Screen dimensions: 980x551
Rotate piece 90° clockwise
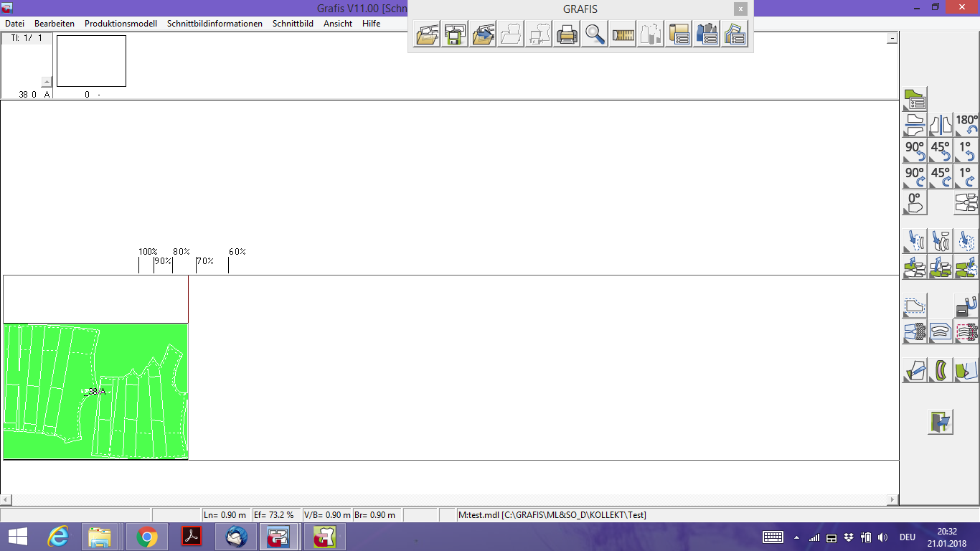point(915,176)
